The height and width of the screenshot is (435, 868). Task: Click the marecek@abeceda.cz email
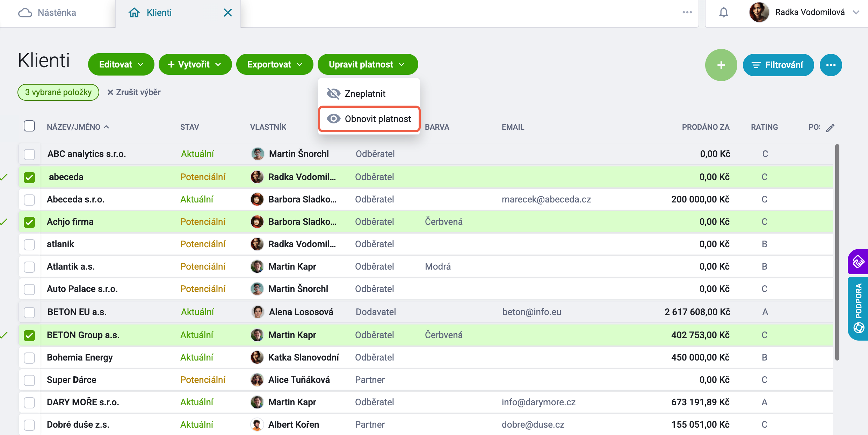(546, 199)
